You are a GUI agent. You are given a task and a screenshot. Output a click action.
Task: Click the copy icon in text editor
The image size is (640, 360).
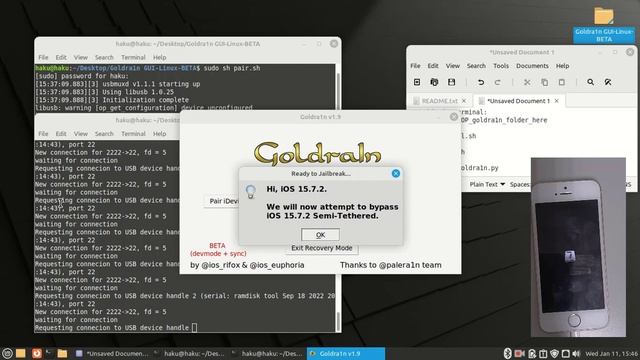click(544, 82)
